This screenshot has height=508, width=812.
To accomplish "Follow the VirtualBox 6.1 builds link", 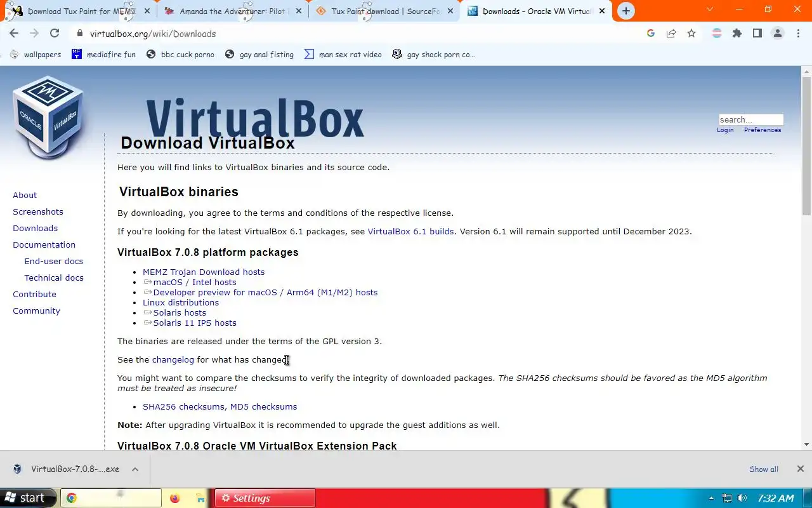I will click(410, 232).
